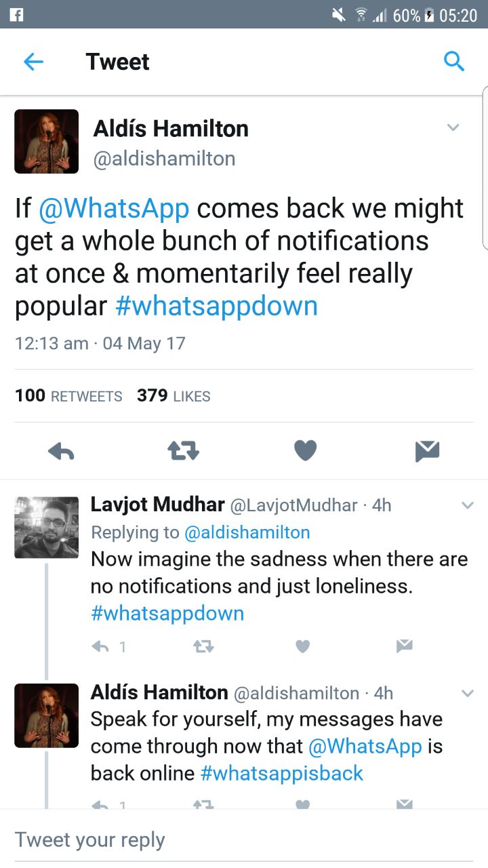Reply to Lavjot Mudhar's tweet
This screenshot has height=868, width=488.
pos(100,647)
